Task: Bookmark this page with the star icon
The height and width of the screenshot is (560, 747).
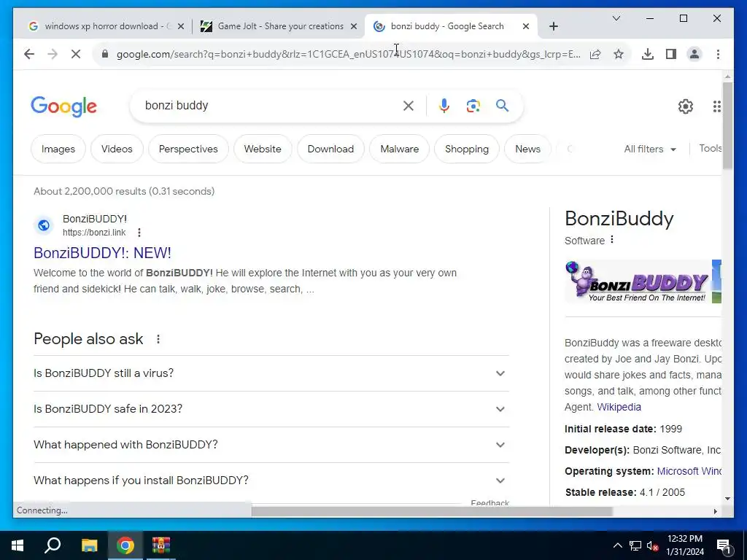Action: [x=619, y=54]
